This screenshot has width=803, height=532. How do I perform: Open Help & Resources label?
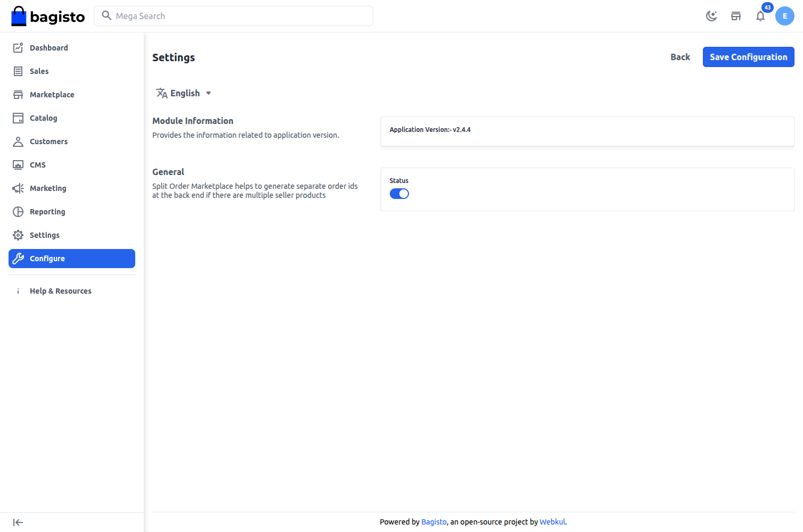[61, 291]
